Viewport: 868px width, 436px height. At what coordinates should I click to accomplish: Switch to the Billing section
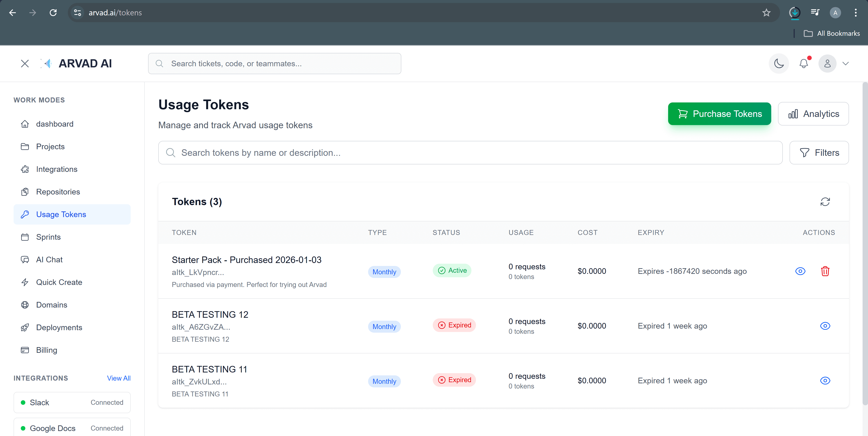(47, 350)
